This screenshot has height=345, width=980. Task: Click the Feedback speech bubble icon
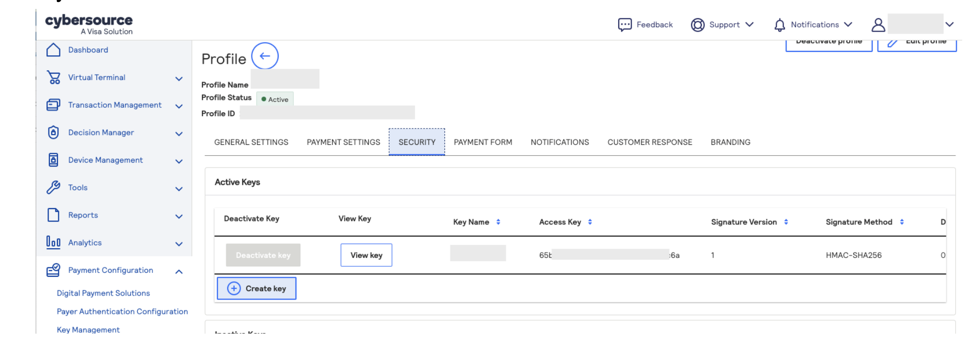pos(625,25)
